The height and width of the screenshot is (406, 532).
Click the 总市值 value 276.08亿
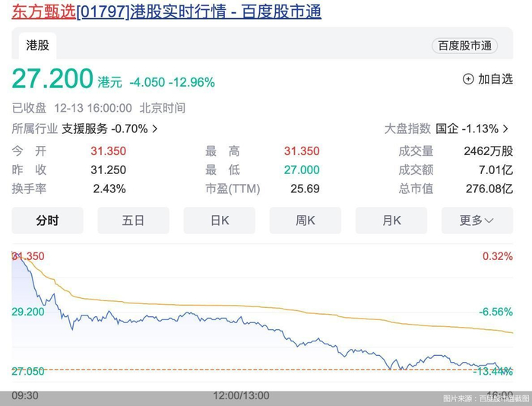click(489, 189)
